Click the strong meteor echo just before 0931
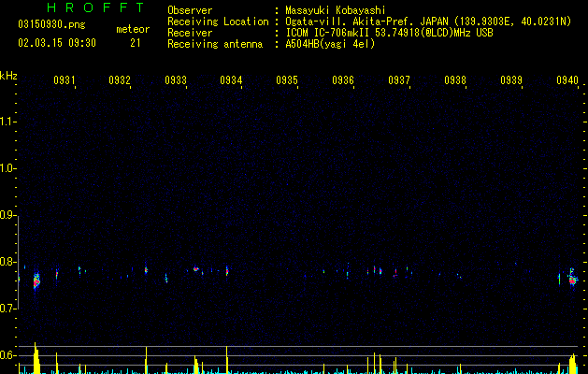Screen dimensions: 588x374 click(x=36, y=281)
